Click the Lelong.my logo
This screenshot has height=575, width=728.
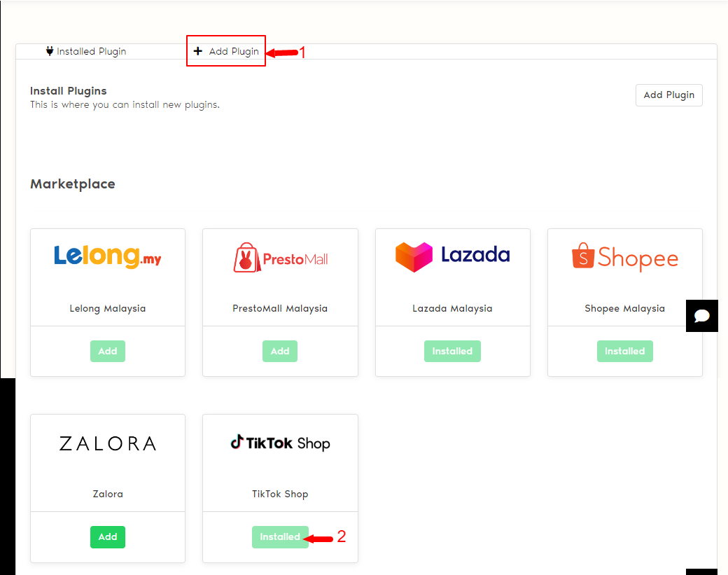click(x=108, y=257)
